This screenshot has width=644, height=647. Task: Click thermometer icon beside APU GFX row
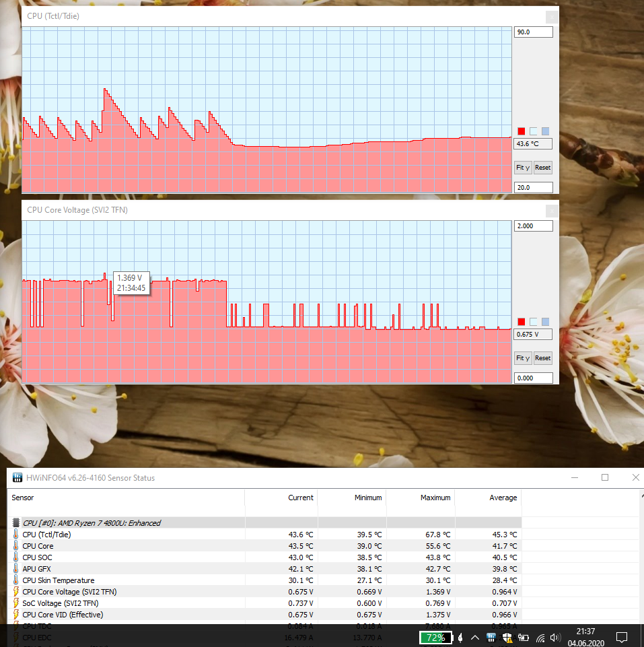coord(15,569)
